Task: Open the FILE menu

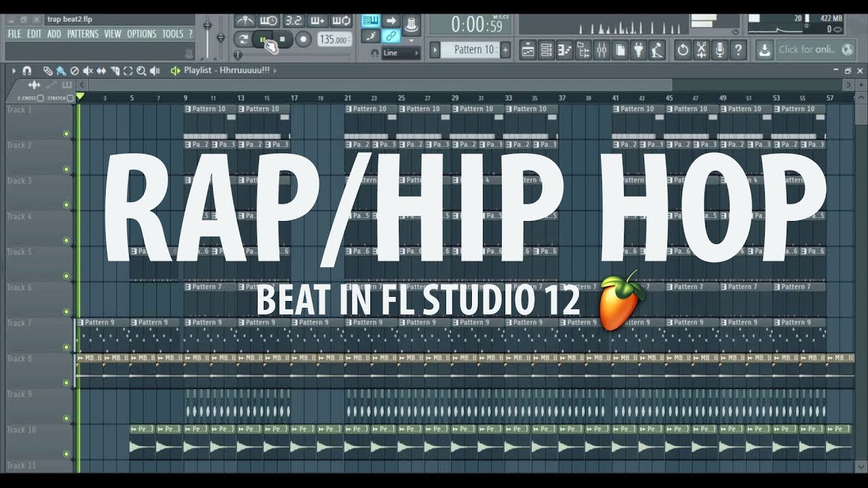Action: pyautogui.click(x=14, y=34)
